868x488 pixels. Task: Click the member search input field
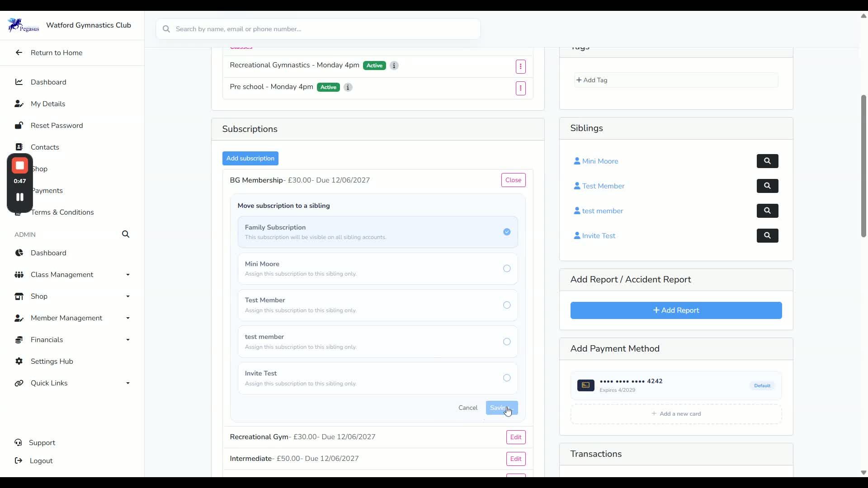318,29
